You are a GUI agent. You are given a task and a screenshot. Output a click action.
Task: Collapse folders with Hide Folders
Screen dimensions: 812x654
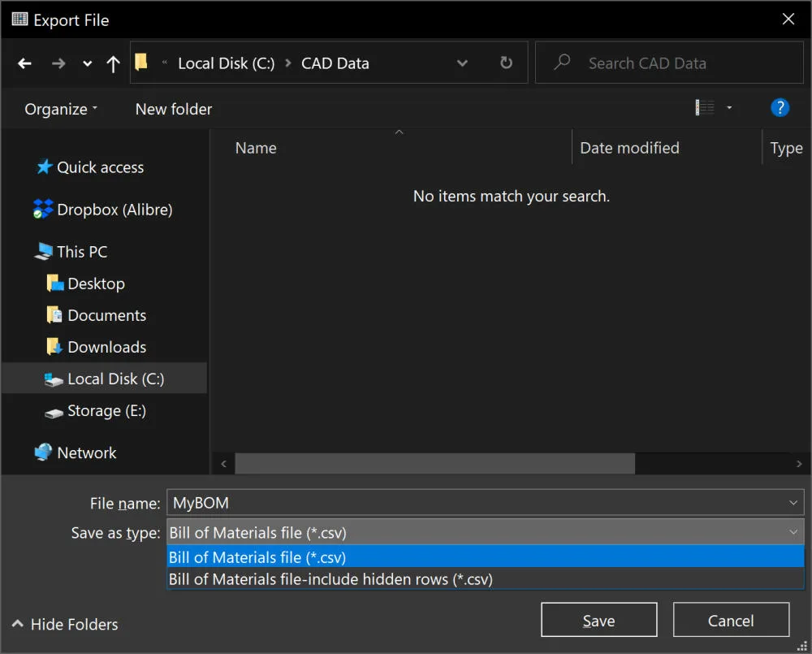pos(65,625)
